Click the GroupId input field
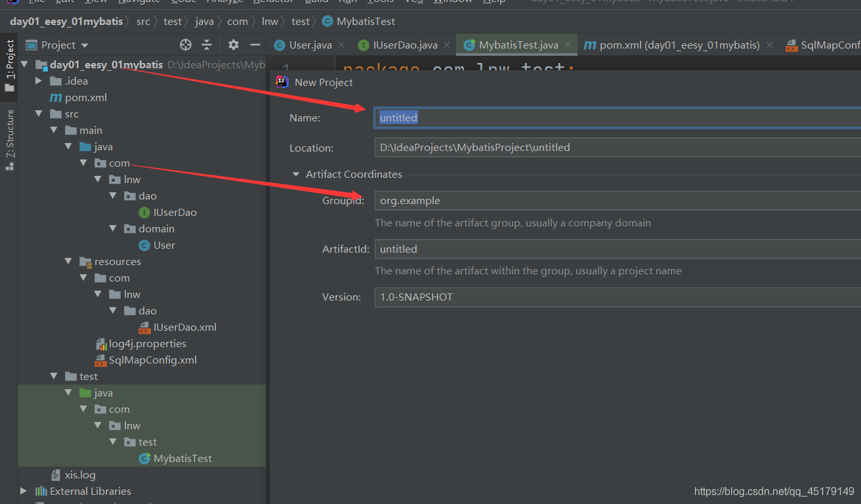 [618, 200]
